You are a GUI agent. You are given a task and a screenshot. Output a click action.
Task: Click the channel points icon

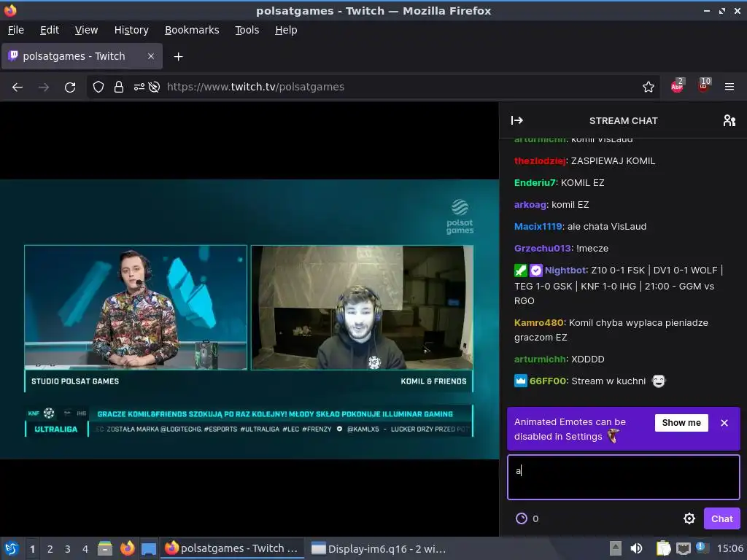click(x=522, y=518)
